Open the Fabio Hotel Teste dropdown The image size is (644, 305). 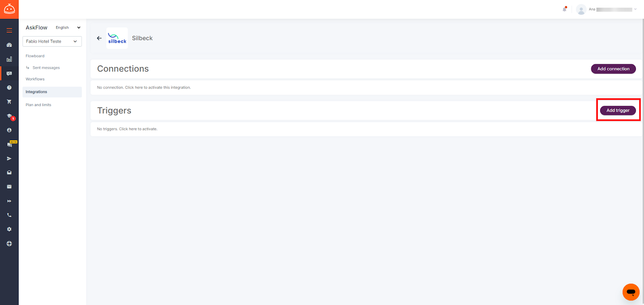[52, 41]
